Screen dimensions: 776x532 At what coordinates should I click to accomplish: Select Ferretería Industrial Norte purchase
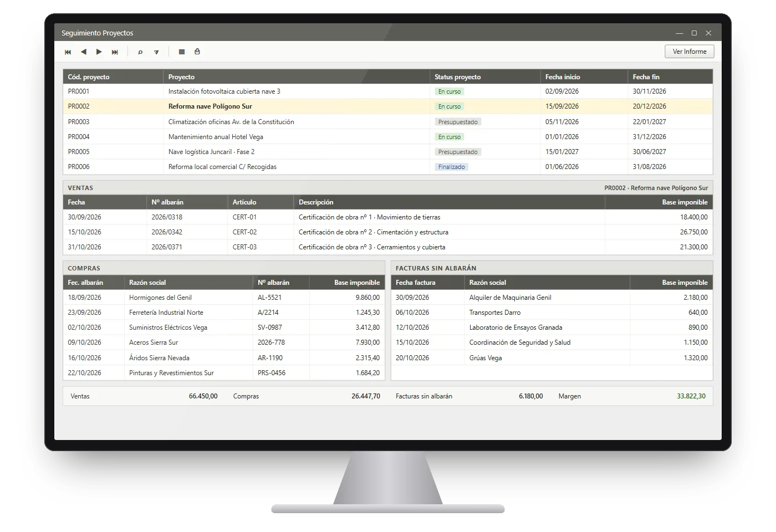pyautogui.click(x=224, y=313)
